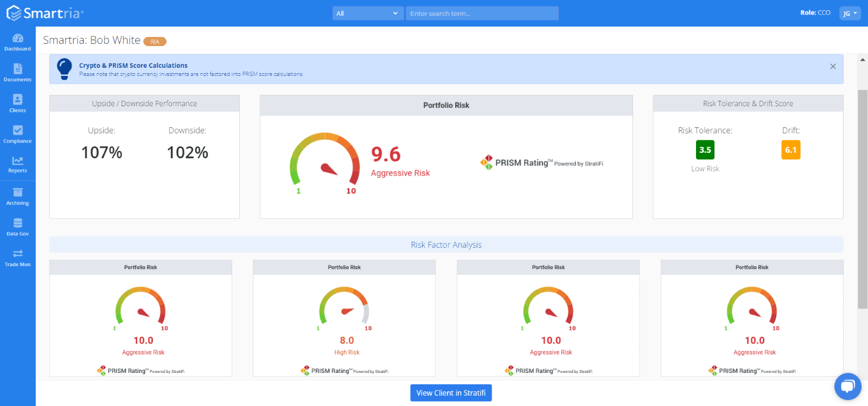The image size is (868, 406).
Task: Click the High Risk label
Action: pos(347,352)
